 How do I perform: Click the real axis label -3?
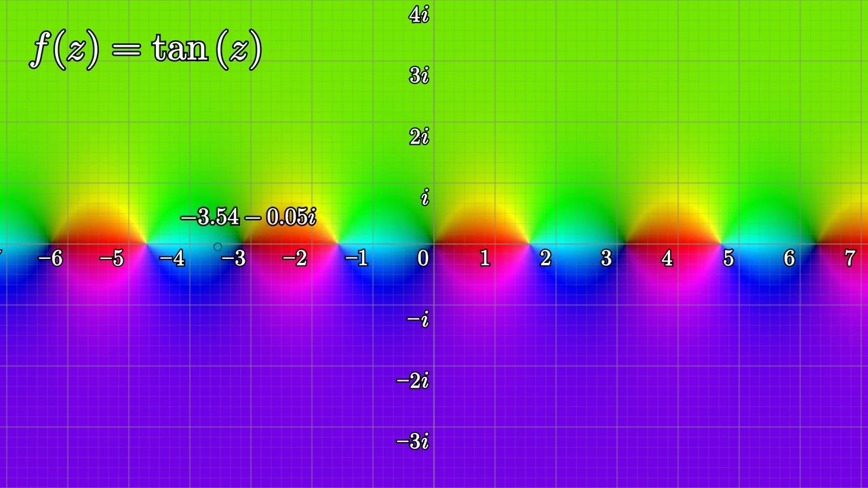(x=234, y=258)
